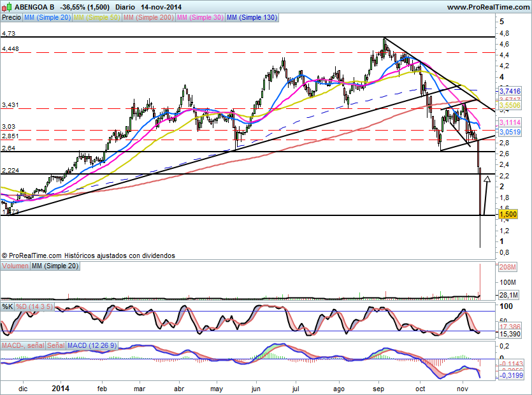Open the www.ProRealTime.com link
532x395 pixels.
[x=487, y=7]
